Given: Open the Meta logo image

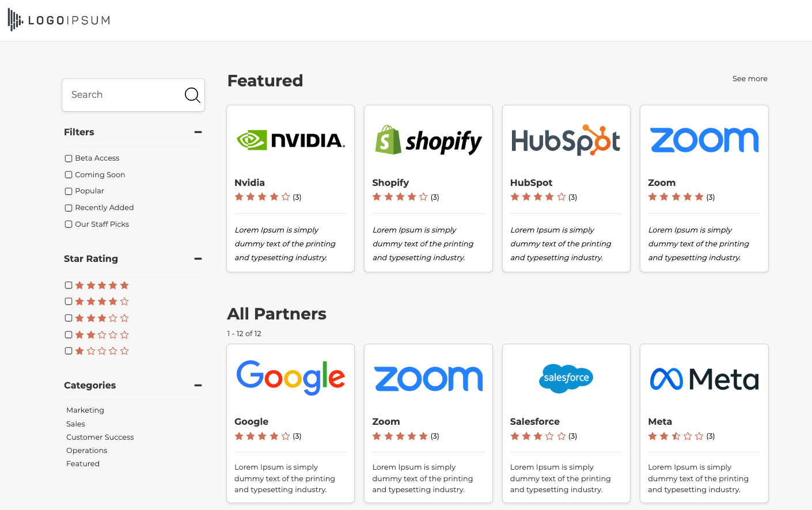Looking at the screenshot, I should (704, 379).
